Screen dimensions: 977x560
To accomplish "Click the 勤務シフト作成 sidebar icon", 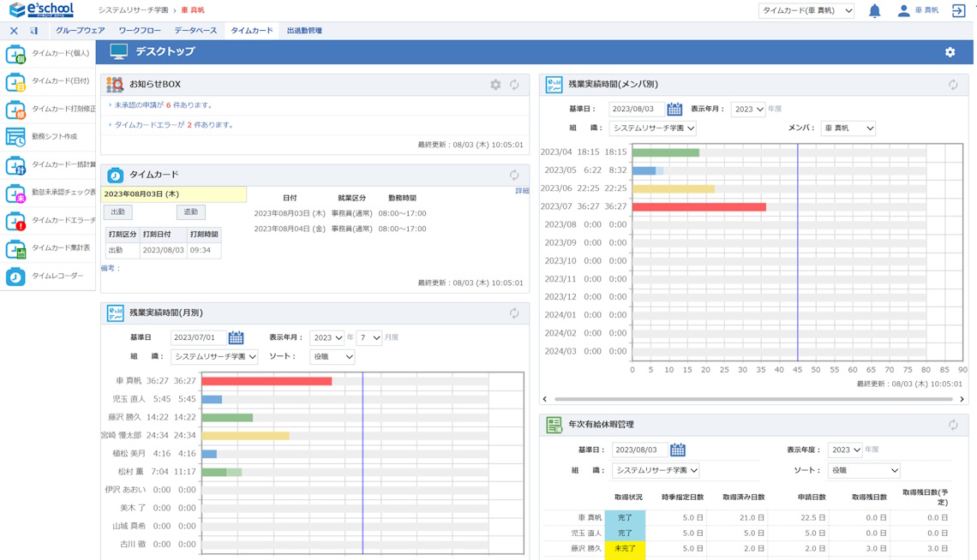I will [15, 137].
